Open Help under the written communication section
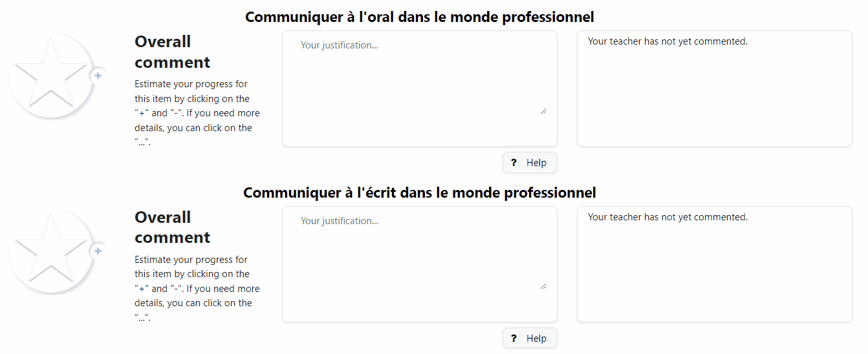This screenshot has width=868, height=354. pos(530,338)
